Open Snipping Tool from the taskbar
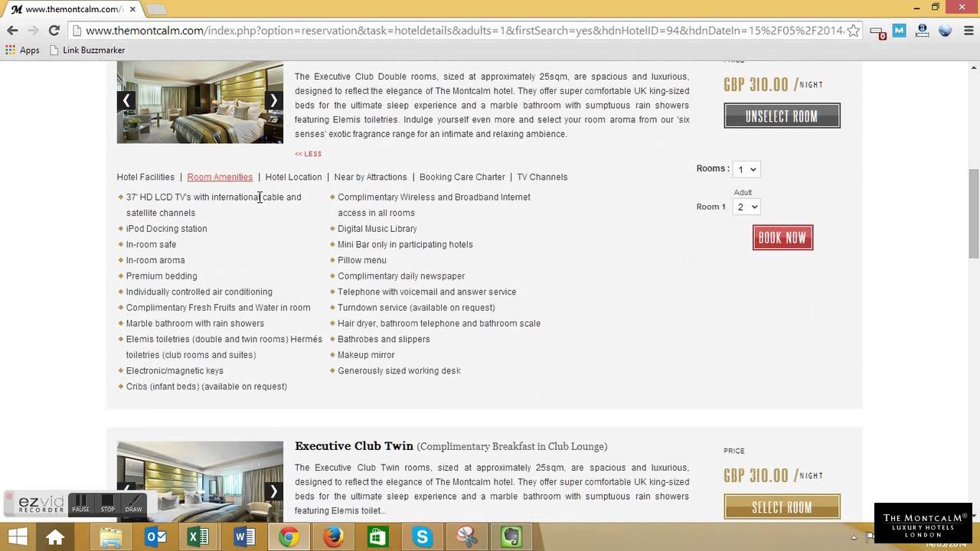This screenshot has width=980, height=551. (466, 537)
